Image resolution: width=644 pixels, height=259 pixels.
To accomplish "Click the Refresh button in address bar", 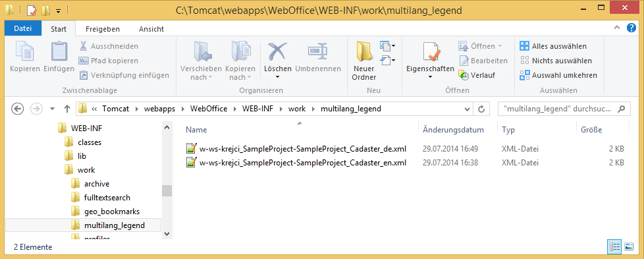I will pos(481,109).
